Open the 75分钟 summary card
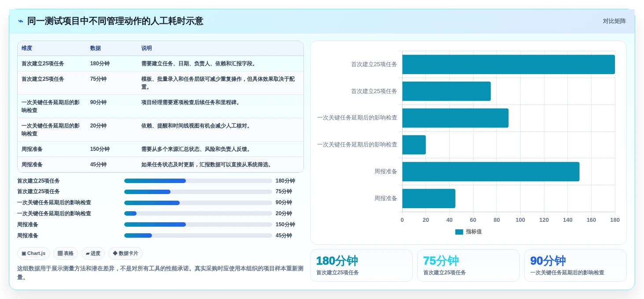 (468, 265)
